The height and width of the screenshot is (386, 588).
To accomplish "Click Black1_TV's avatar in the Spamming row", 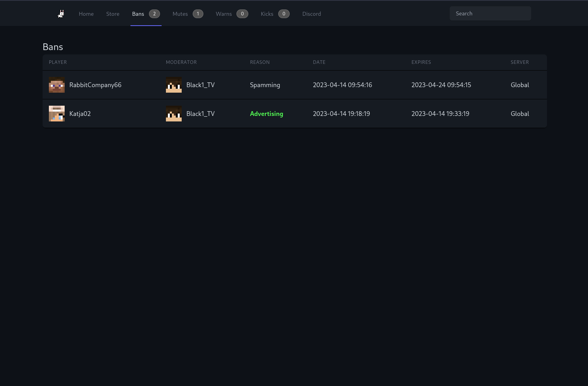I will tap(174, 85).
